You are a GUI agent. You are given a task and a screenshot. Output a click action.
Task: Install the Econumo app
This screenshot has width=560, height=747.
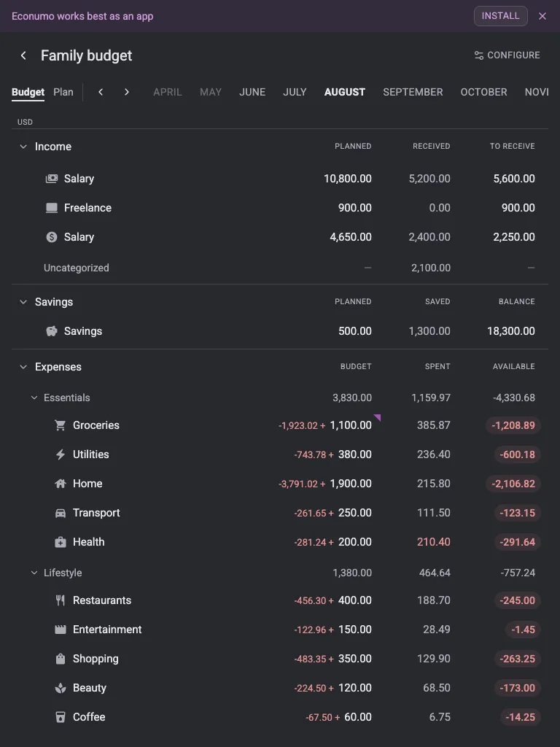[500, 16]
